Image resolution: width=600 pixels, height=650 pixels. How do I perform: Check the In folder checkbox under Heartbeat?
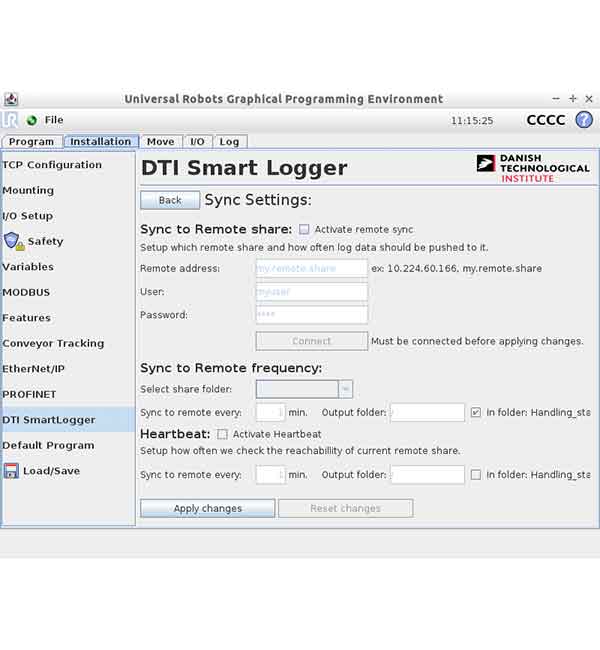(x=476, y=475)
